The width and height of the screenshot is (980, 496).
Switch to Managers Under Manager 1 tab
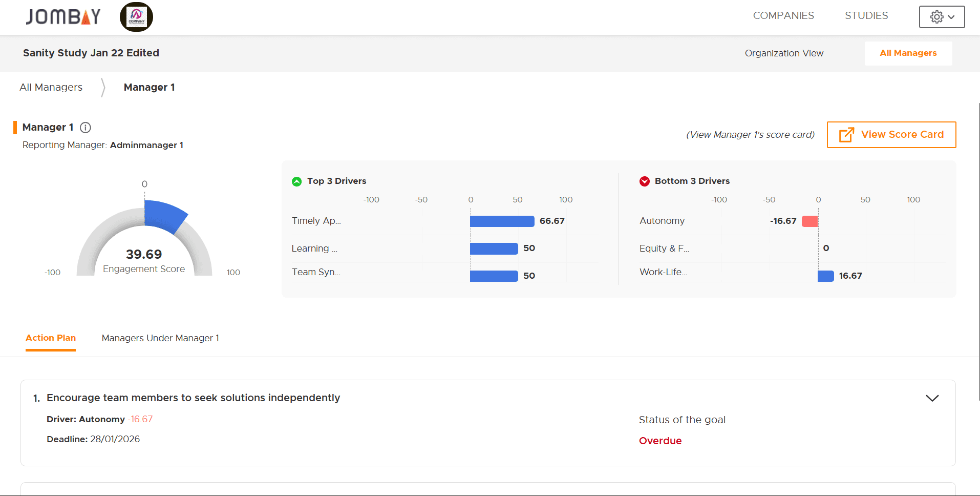(x=160, y=338)
